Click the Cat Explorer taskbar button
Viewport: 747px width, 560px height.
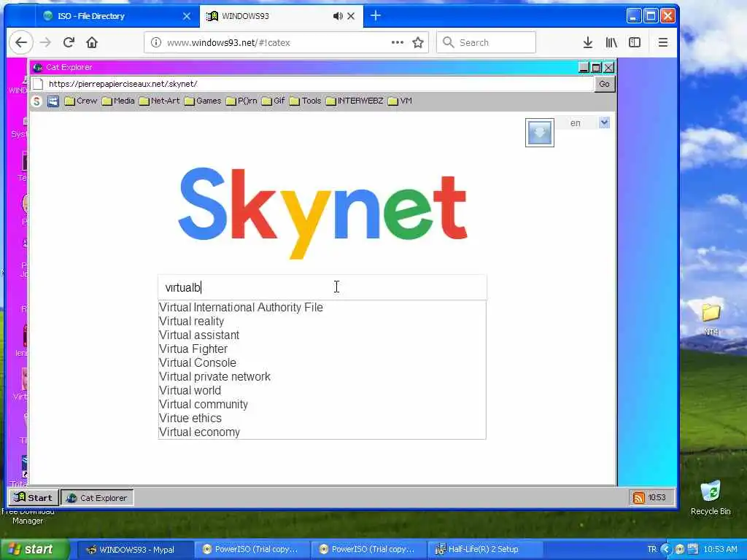pos(97,497)
